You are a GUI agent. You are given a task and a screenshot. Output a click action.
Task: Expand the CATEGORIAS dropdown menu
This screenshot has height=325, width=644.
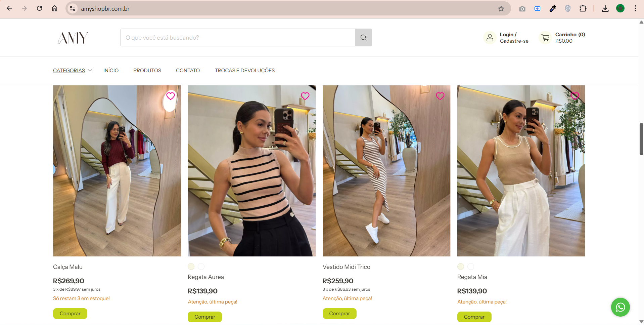[73, 71]
